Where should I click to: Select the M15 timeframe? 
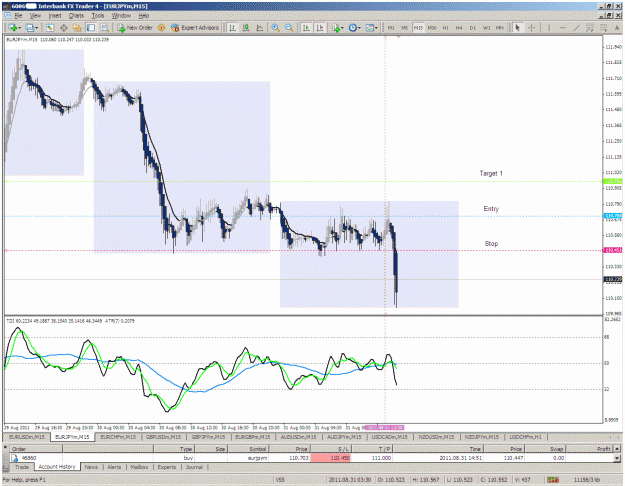tap(418, 28)
